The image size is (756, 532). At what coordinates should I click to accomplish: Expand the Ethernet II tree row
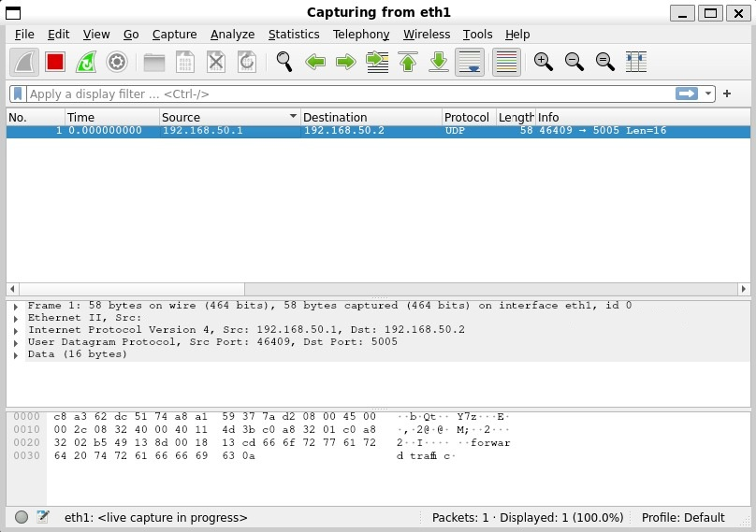point(16,319)
